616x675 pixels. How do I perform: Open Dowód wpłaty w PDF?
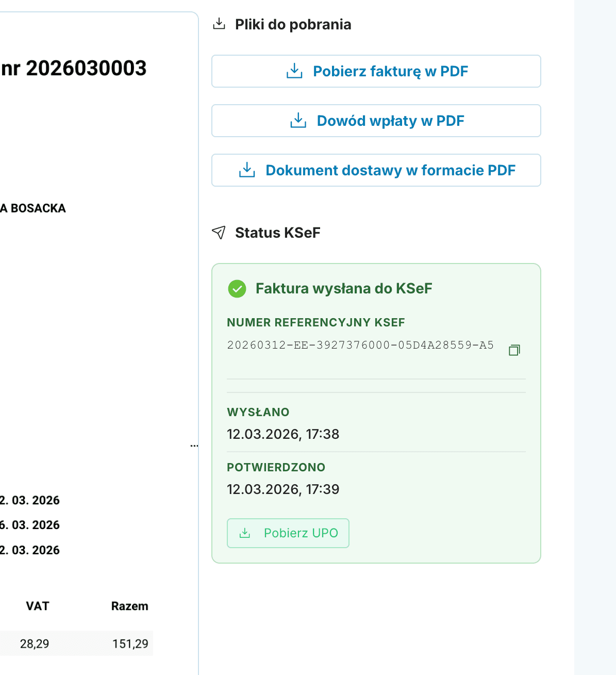click(x=390, y=121)
